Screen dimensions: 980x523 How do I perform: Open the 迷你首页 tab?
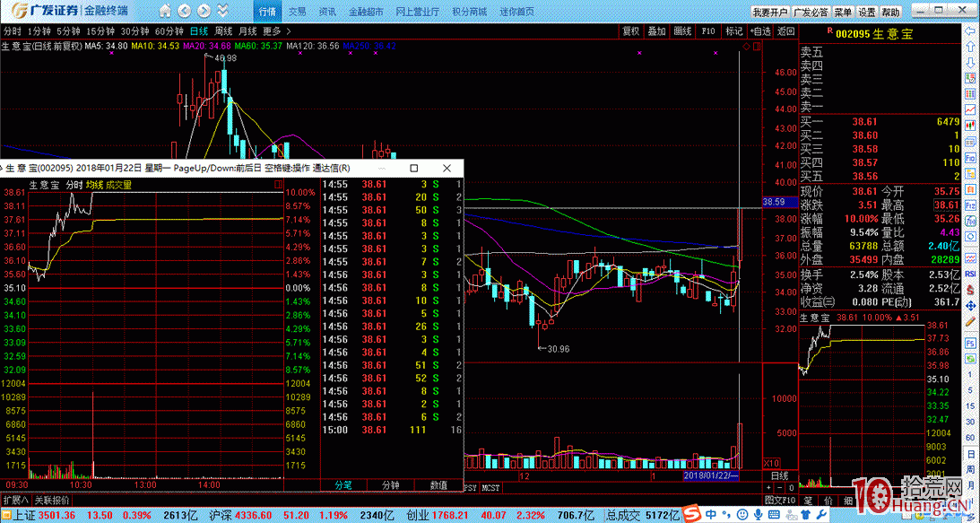click(516, 12)
